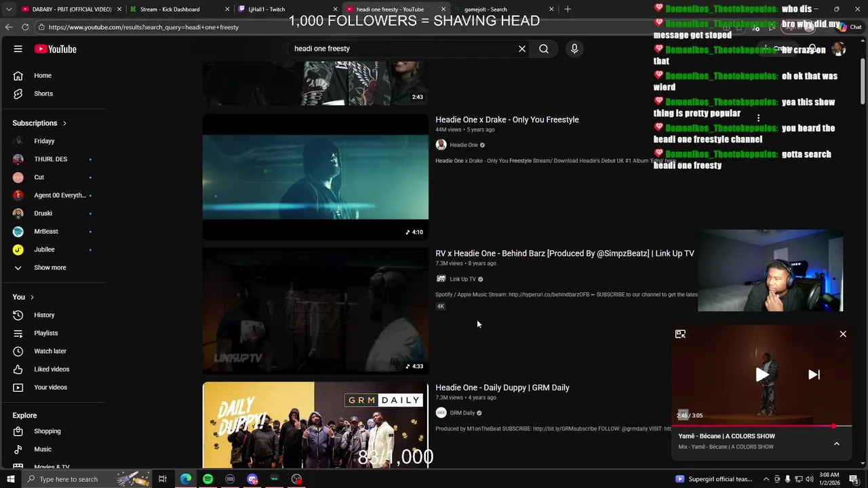The height and width of the screenshot is (488, 868).
Task: Skip to next video in miniplayer
Action: [x=814, y=375]
